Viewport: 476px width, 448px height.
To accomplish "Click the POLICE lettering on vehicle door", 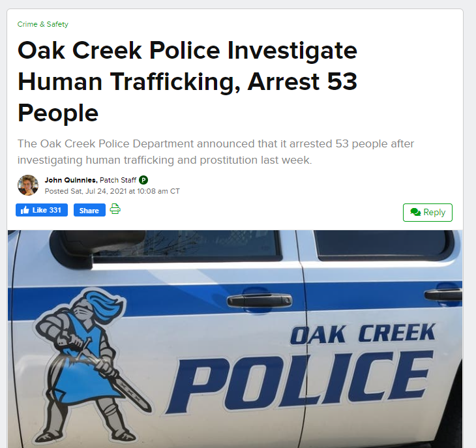I will 299,382.
